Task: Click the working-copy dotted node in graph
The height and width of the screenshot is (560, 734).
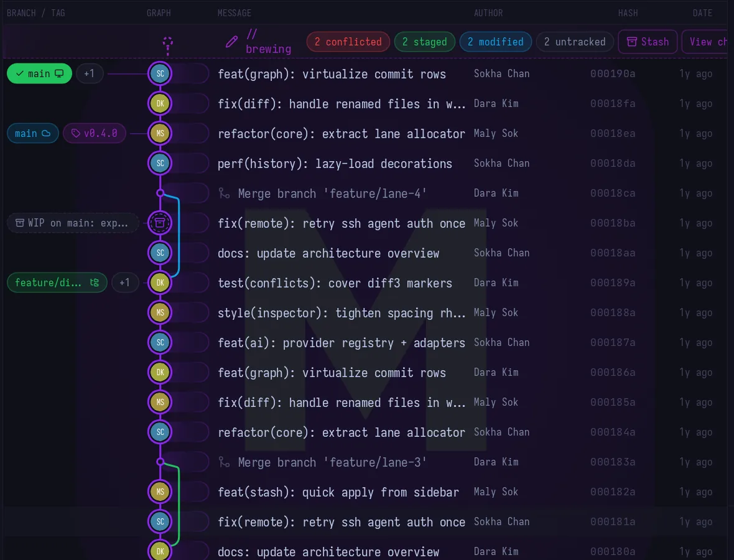Action: (167, 44)
